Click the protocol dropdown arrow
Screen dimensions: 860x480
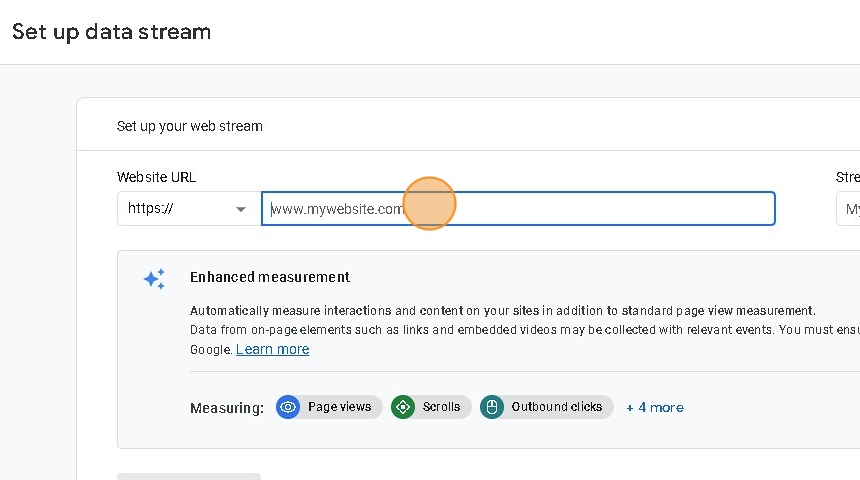click(x=241, y=209)
